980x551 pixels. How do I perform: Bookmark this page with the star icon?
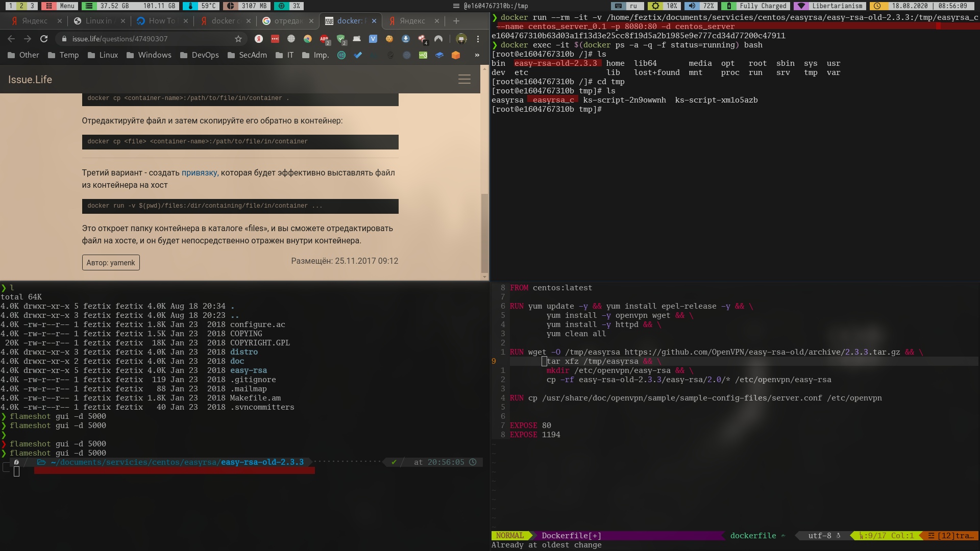pos(238,39)
